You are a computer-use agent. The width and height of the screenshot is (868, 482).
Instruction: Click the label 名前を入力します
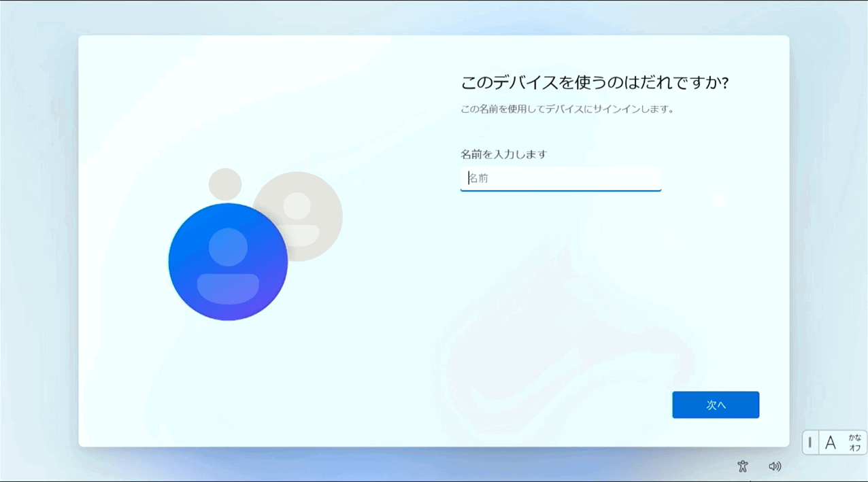pos(503,154)
